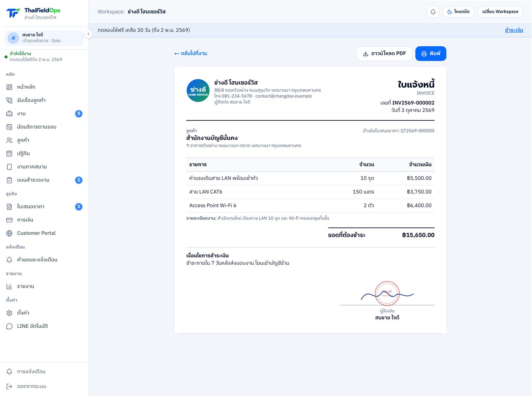Toggle dark mode with โหมดมืด button
Screen dimensions: 532x396
(x=458, y=12)
